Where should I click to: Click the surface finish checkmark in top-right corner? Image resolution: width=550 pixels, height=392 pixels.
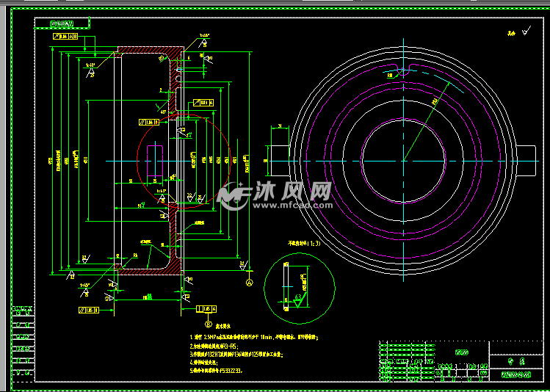point(527,31)
